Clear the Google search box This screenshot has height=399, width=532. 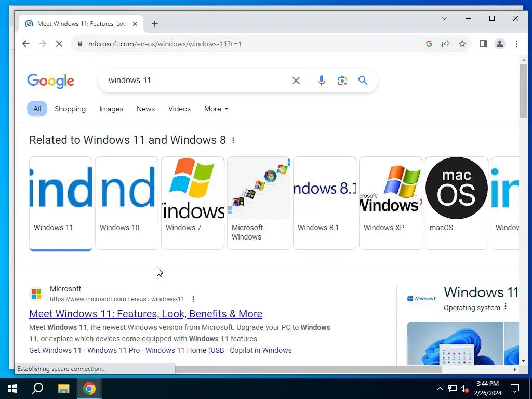pos(296,81)
